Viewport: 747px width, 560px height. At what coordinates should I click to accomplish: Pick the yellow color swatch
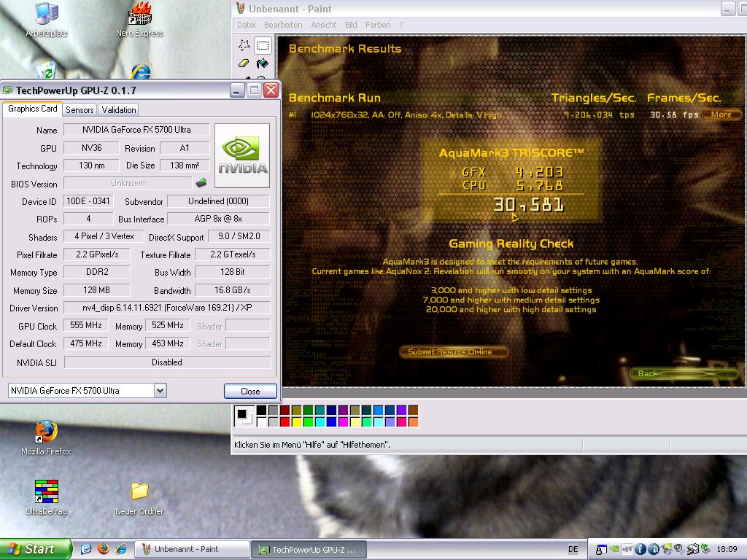click(x=296, y=421)
